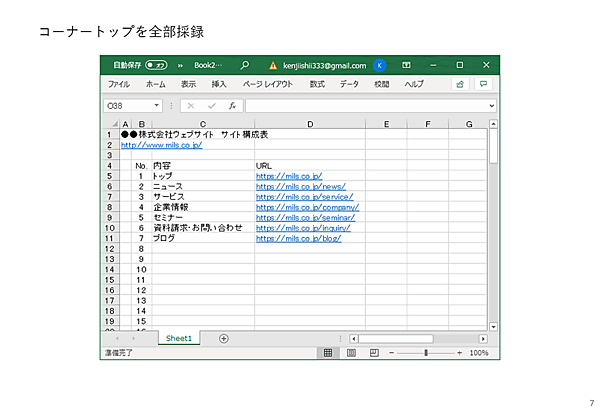Click the Select All corner triangle

coord(114,124)
